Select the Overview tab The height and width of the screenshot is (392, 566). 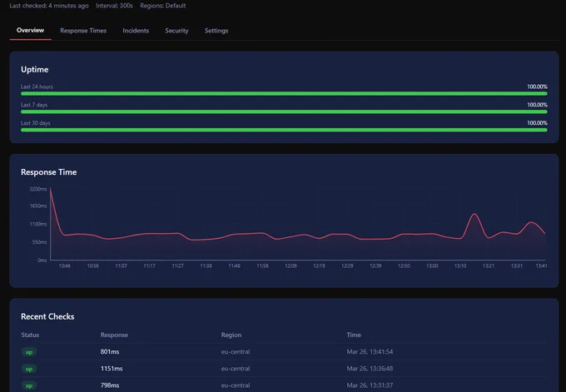click(30, 30)
